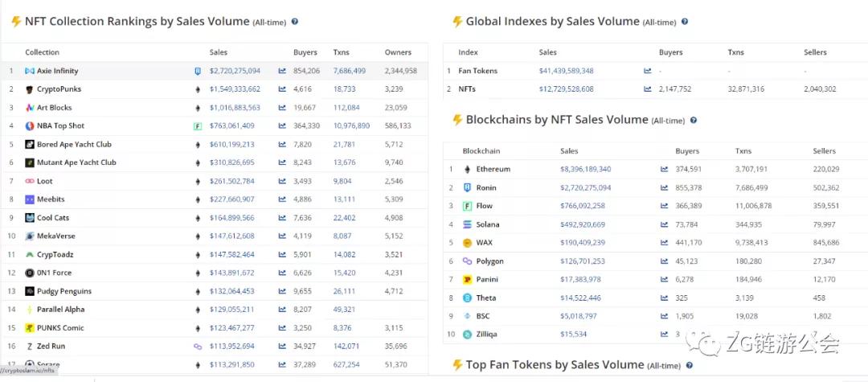This screenshot has width=868, height=382.
Task: Click help icon beside NFT Collection Rankings heading
Action: 295,23
